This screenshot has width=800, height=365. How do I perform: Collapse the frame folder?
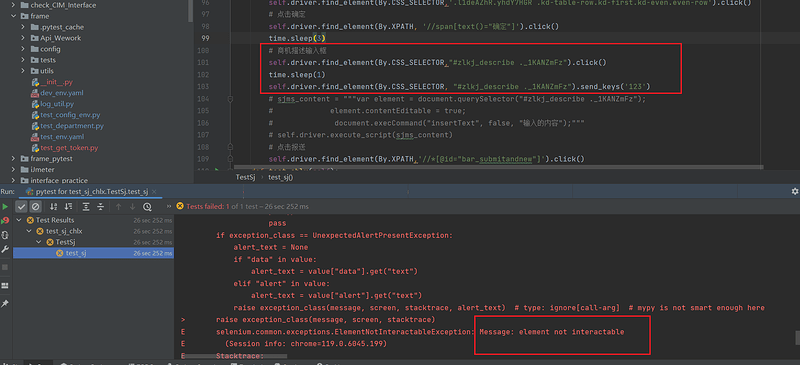click(x=13, y=16)
